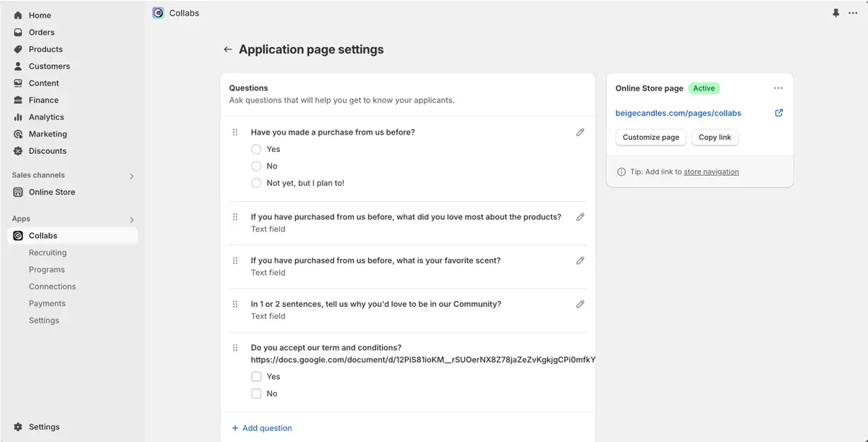Click the info icon next to Tip
Image resolution: width=868 pixels, height=442 pixels.
tap(621, 172)
